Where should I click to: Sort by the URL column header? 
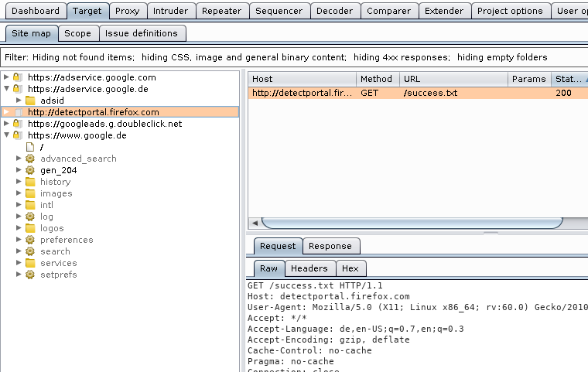[453, 79]
